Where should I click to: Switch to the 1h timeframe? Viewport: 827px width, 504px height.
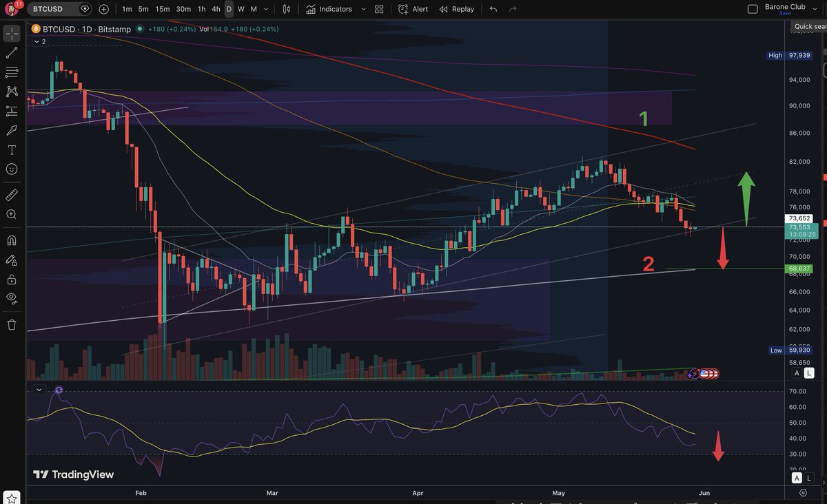201,9
